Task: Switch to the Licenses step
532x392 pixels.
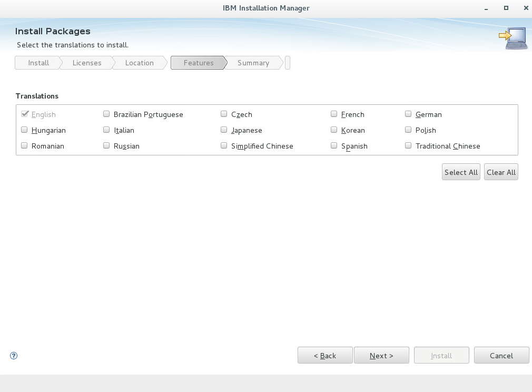Action: (x=87, y=63)
